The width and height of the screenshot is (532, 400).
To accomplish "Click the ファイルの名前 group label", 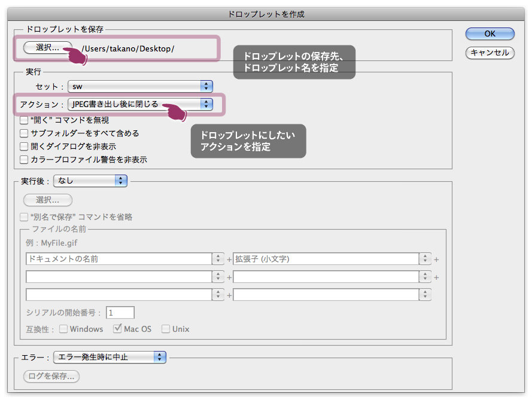I will [x=59, y=229].
